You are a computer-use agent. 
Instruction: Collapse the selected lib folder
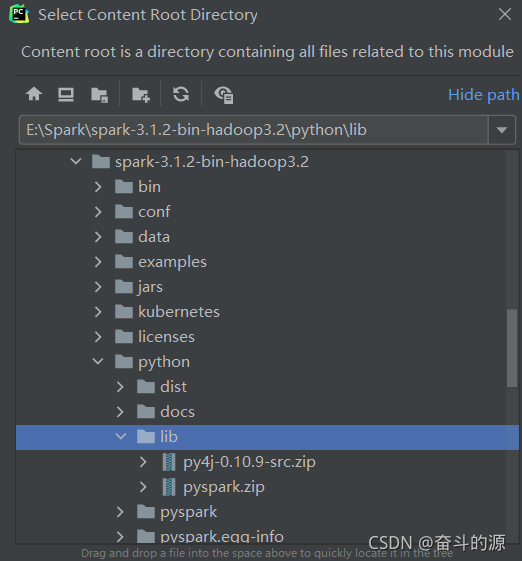tap(121, 437)
